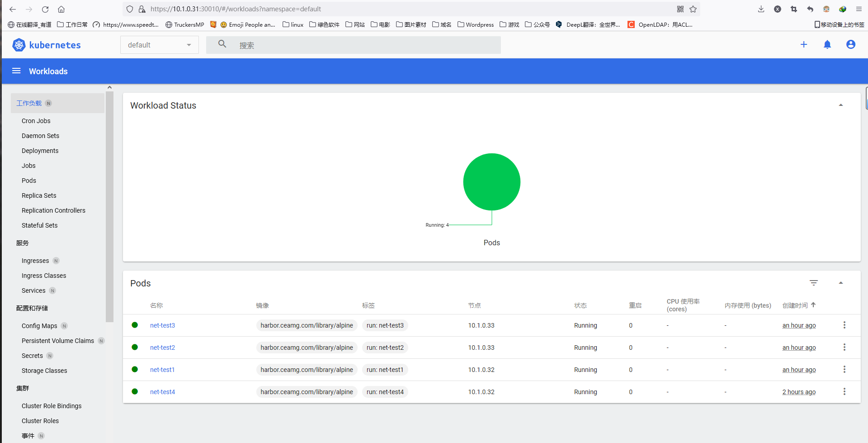Collapse the Pods card
Image resolution: width=868 pixels, height=443 pixels.
pos(841,283)
